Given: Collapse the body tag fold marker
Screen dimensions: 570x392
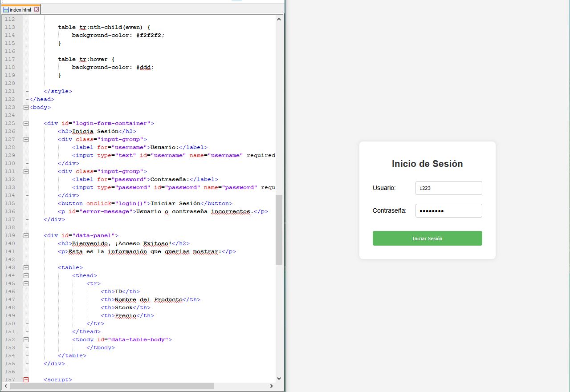Looking at the screenshot, I should coord(26,107).
